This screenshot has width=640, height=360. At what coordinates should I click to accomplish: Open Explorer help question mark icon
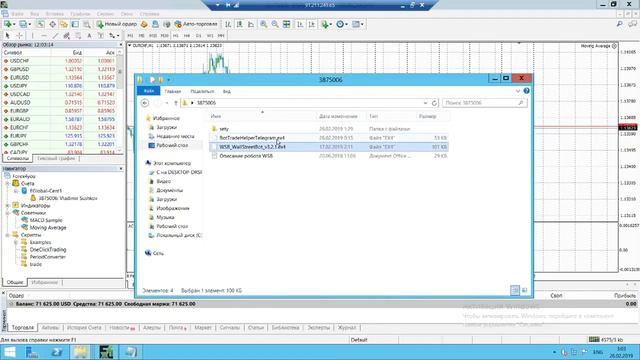[527, 91]
